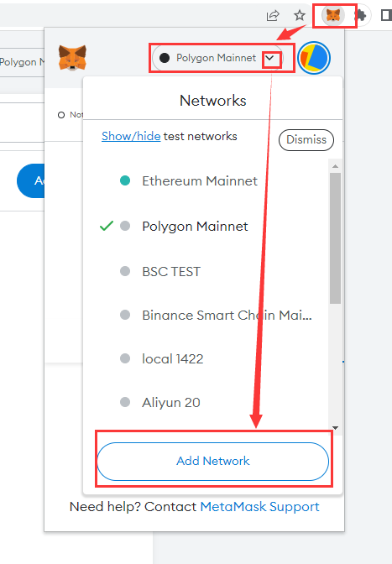The height and width of the screenshot is (564, 392).
Task: Open the Show/hide test networks link
Action: [x=131, y=136]
